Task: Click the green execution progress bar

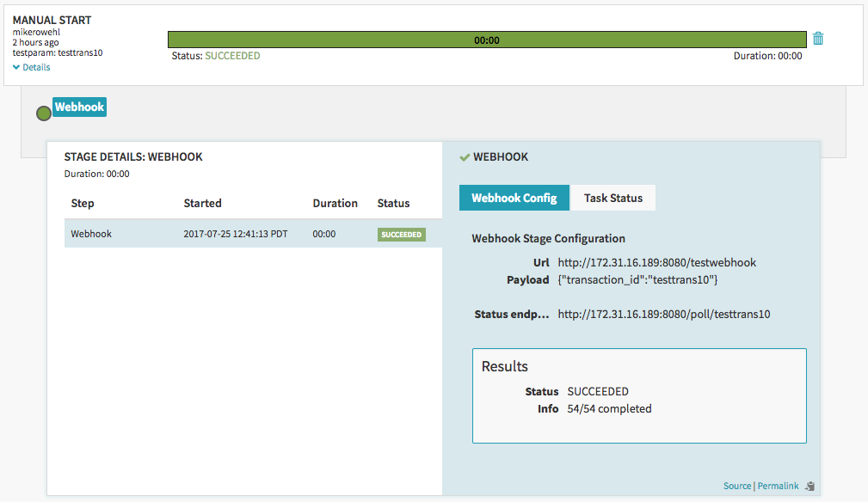Action: (x=487, y=40)
